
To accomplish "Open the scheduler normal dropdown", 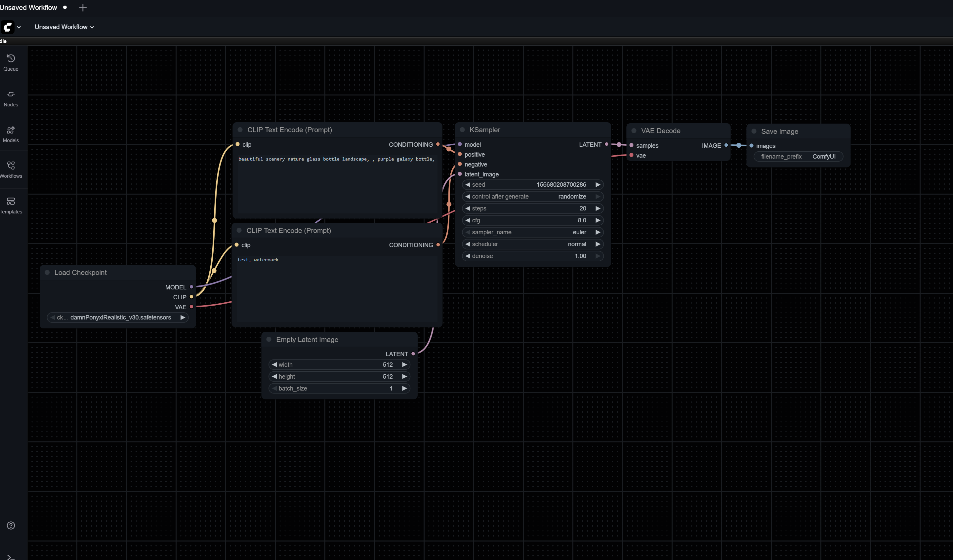I will pyautogui.click(x=532, y=244).
